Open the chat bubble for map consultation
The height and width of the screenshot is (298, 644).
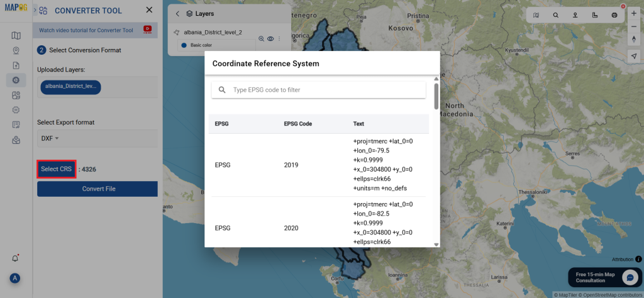pyautogui.click(x=630, y=277)
